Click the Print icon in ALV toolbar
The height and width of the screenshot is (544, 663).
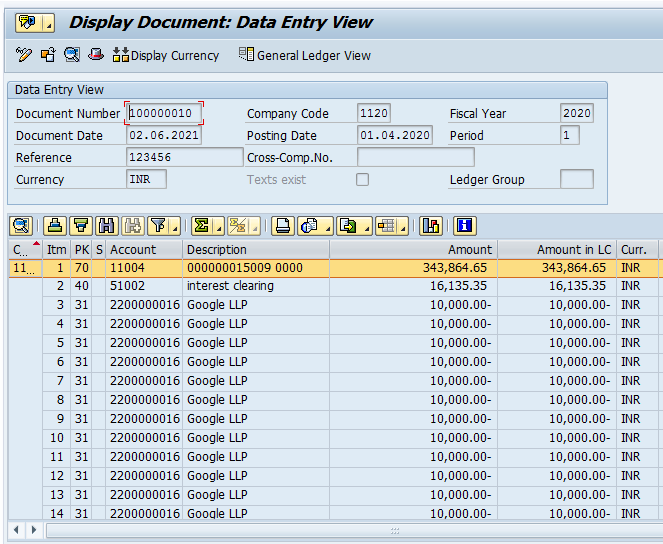pyautogui.click(x=282, y=226)
